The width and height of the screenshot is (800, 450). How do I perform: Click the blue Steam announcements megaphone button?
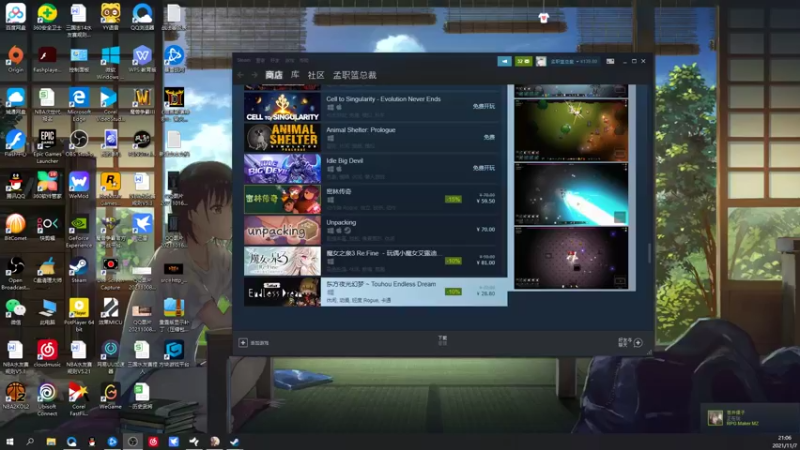point(504,61)
